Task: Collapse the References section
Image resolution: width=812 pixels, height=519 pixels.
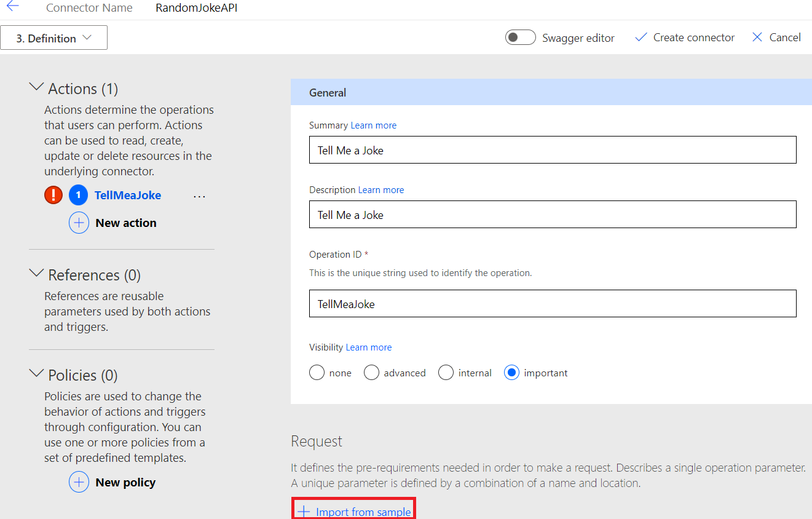Action: coord(37,274)
